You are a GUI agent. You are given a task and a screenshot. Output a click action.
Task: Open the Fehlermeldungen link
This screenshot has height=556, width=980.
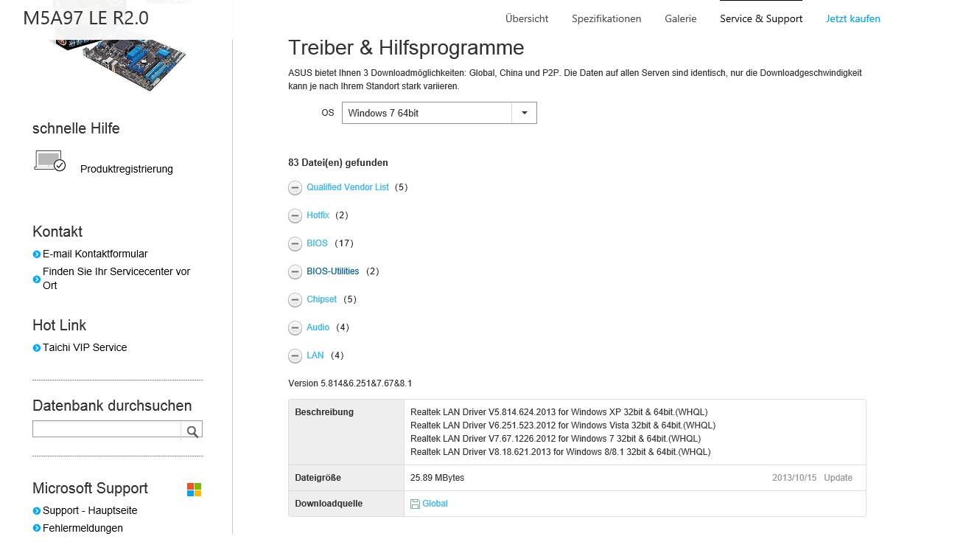click(x=83, y=528)
